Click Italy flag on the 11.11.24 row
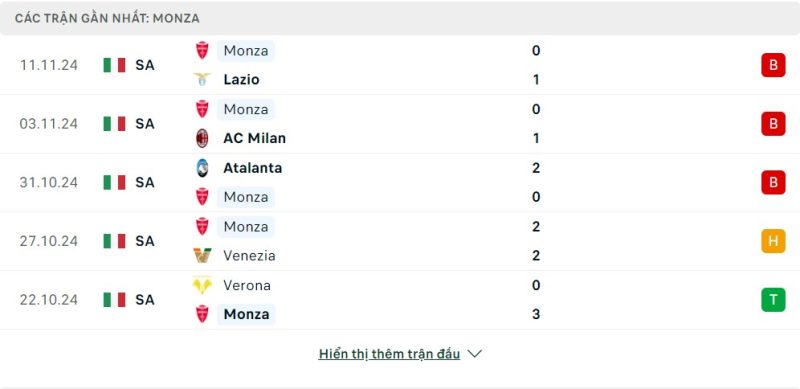Image resolution: width=800 pixels, height=389 pixels. click(114, 65)
